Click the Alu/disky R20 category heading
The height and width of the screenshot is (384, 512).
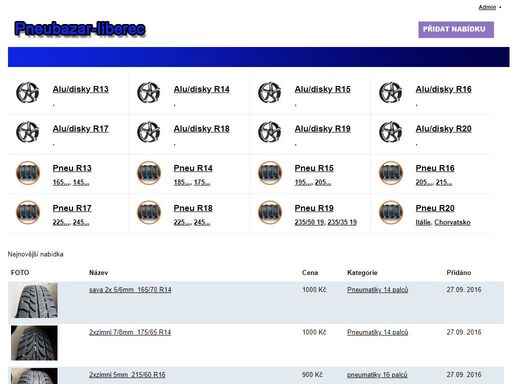pyautogui.click(x=443, y=129)
